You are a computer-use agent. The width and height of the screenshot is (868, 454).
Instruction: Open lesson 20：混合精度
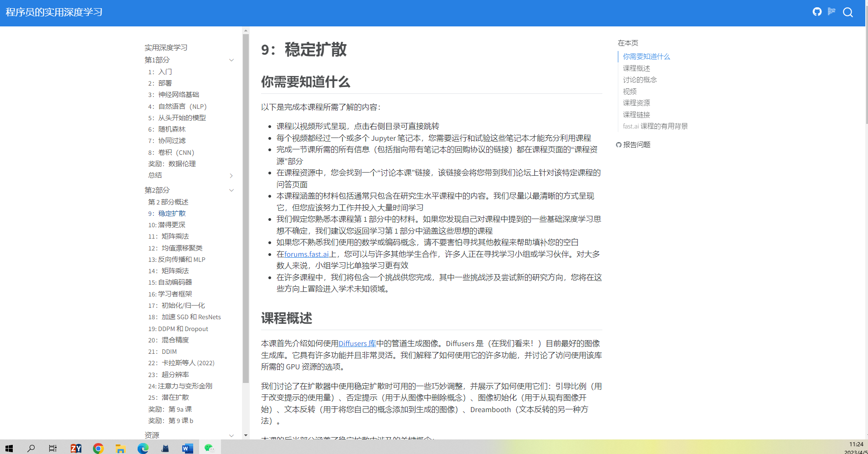click(168, 340)
